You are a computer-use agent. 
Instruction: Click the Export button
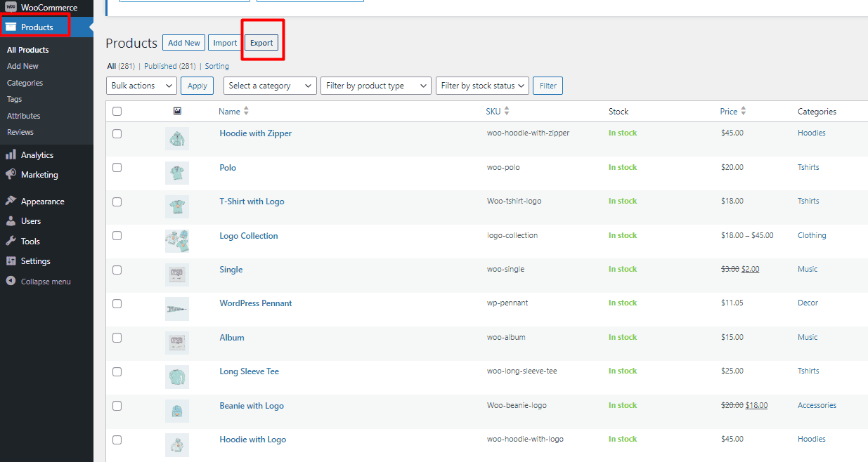(x=261, y=42)
